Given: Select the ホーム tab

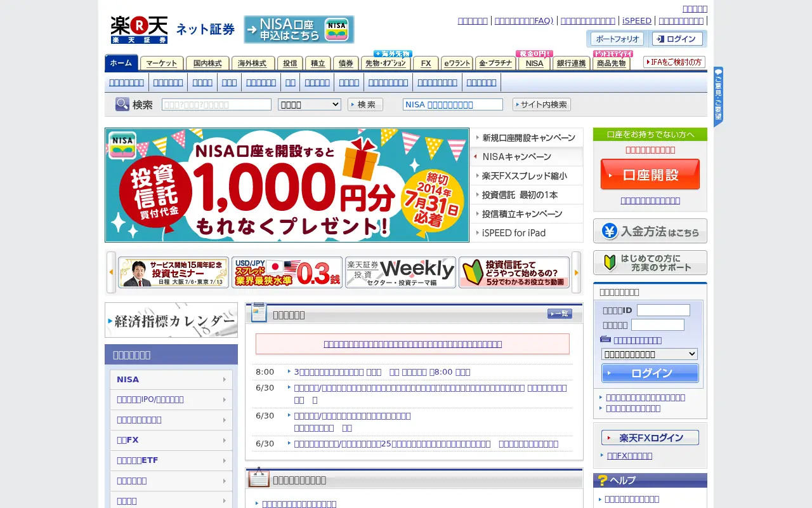Looking at the screenshot, I should (x=121, y=63).
